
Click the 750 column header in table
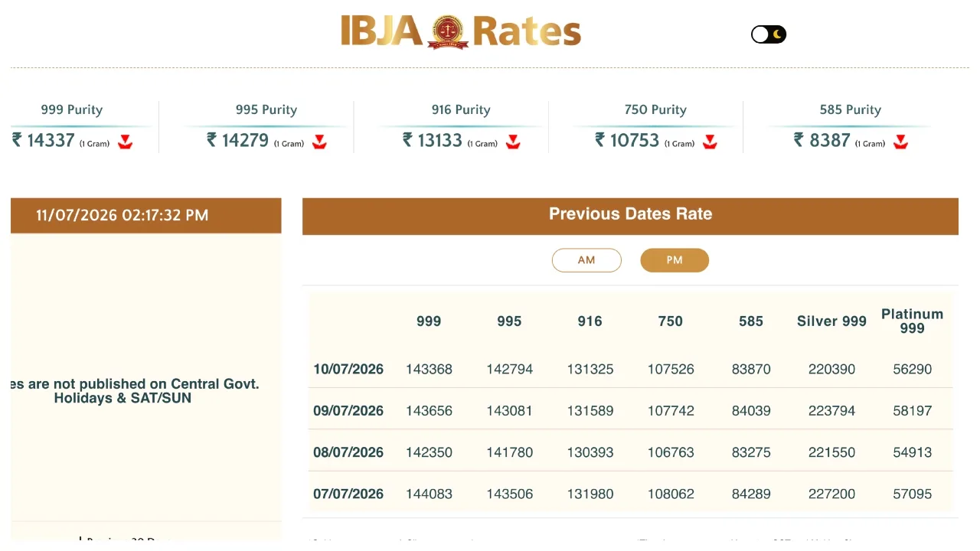coord(671,321)
